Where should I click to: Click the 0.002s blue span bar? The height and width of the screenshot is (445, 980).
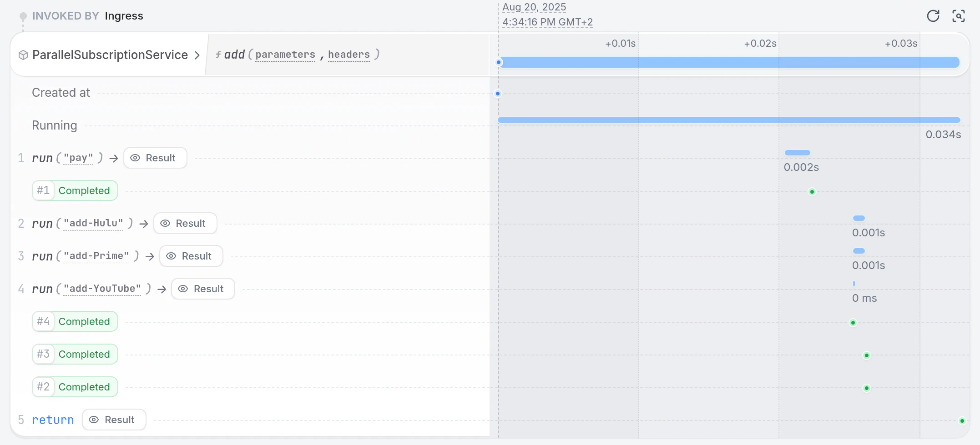[797, 152]
